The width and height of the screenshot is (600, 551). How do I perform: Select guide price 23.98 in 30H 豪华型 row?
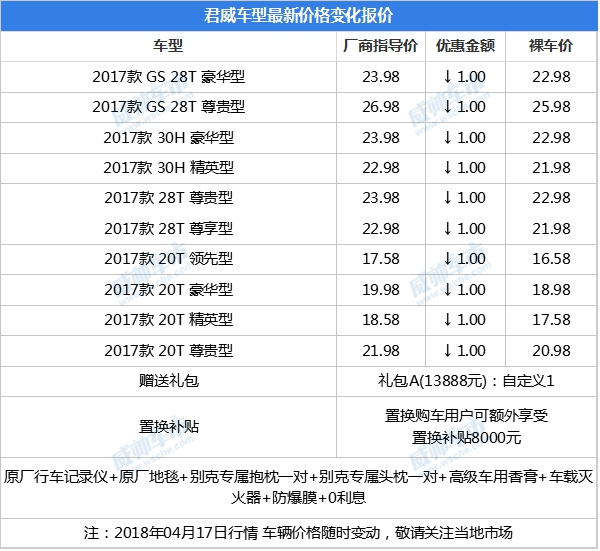click(x=381, y=138)
